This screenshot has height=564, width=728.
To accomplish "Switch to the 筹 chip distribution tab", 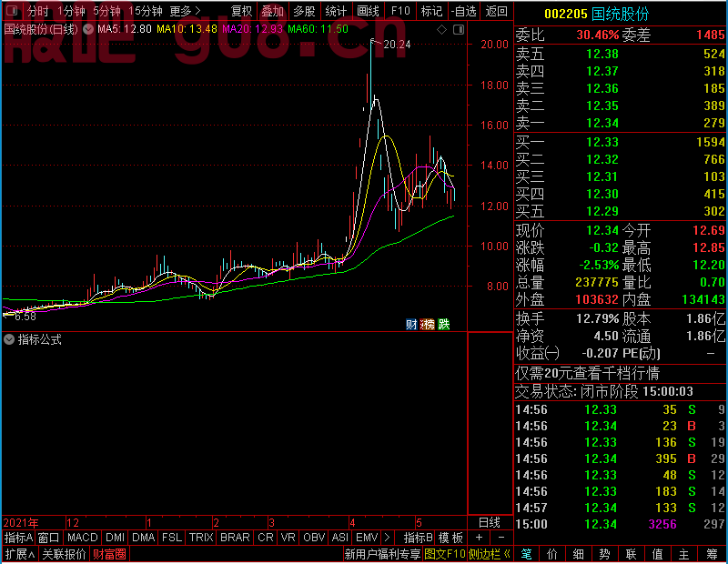I will tap(713, 554).
